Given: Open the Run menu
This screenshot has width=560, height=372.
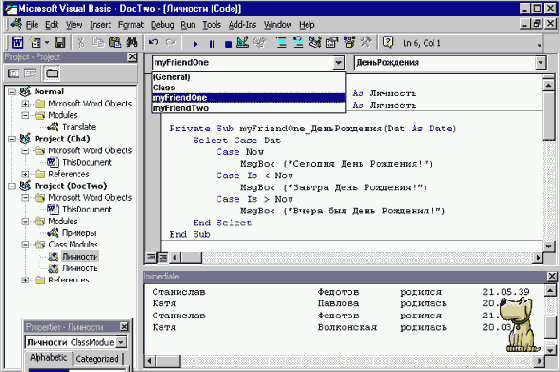Looking at the screenshot, I should 188,25.
